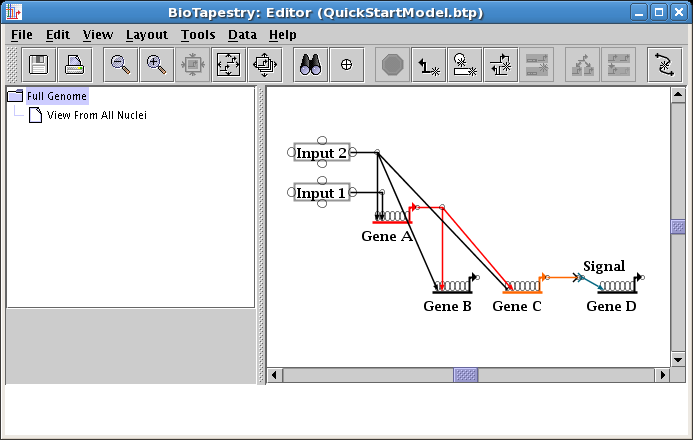Zoom out with the minus magnifier

(x=121, y=64)
